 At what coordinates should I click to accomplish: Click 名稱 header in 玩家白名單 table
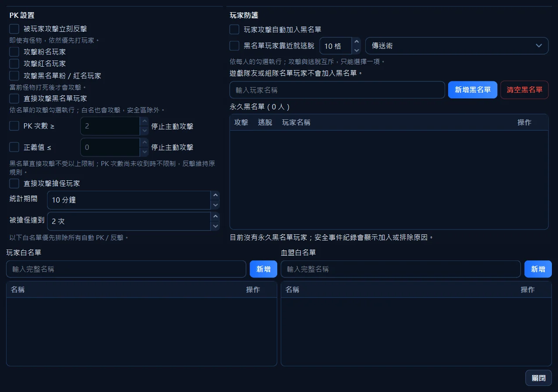(18, 290)
